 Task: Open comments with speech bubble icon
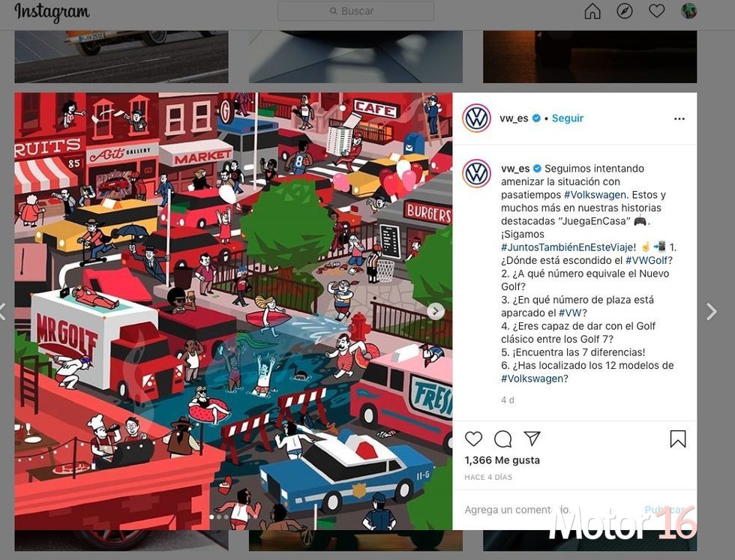503,439
